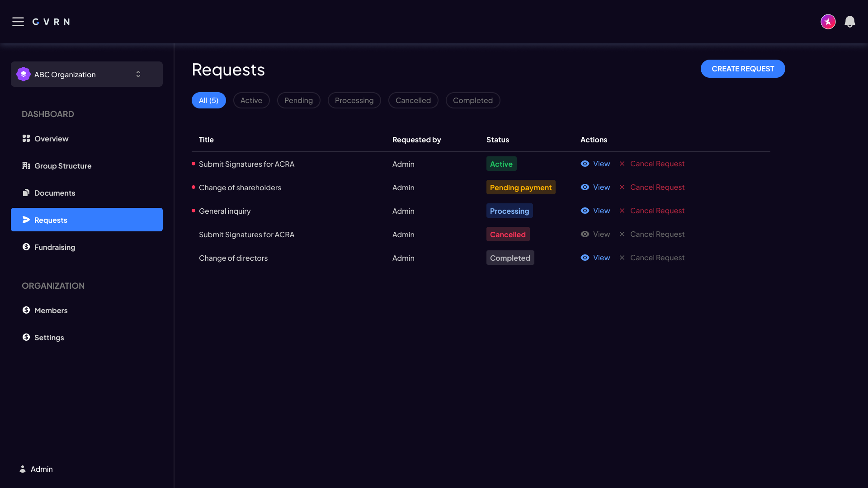Open the hamburger menu icon
This screenshot has width=868, height=488.
point(18,22)
